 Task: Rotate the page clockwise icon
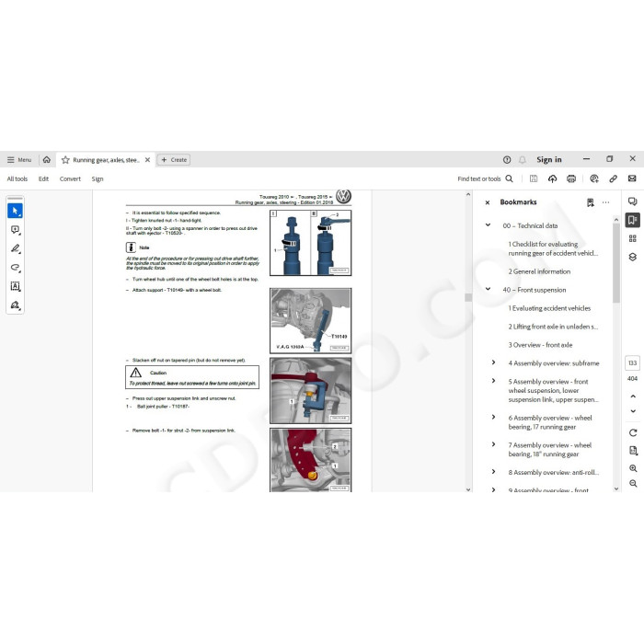point(633,432)
